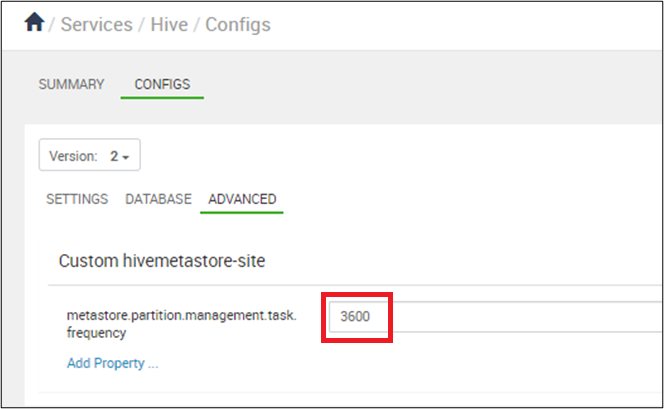Open the Version 2 dropdown
Viewport: 664px width, 409px height.
coord(89,155)
